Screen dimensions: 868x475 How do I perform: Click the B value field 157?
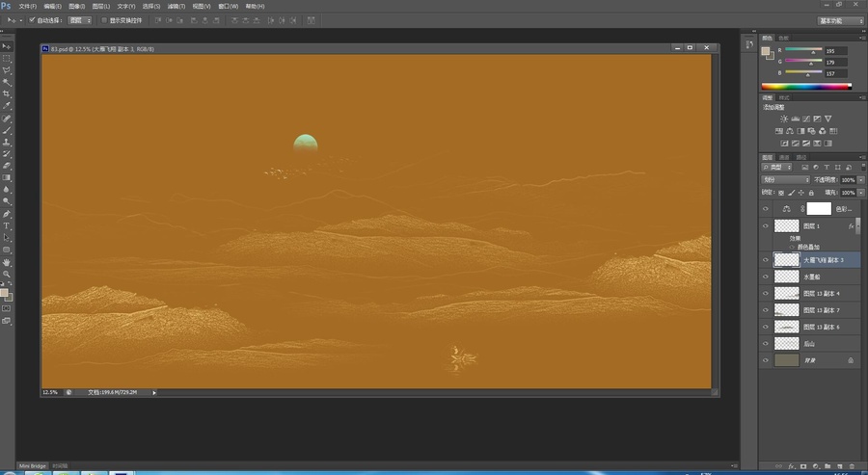pyautogui.click(x=835, y=73)
